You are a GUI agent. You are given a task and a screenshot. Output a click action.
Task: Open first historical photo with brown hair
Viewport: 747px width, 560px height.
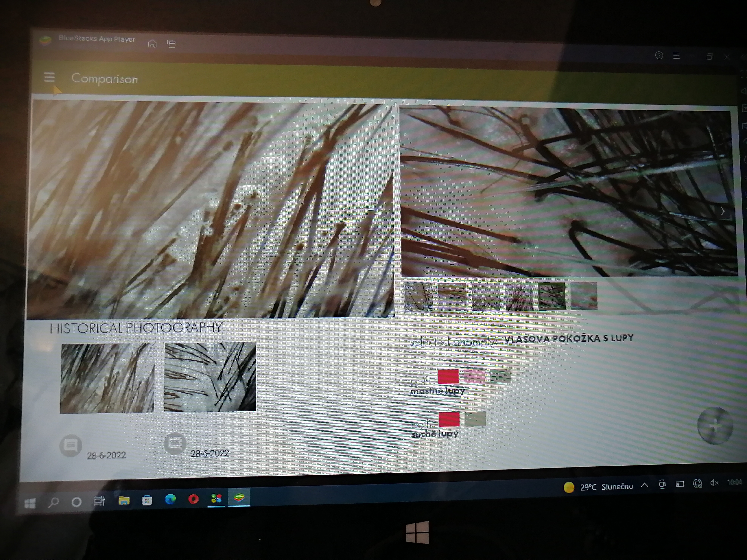coord(107,378)
